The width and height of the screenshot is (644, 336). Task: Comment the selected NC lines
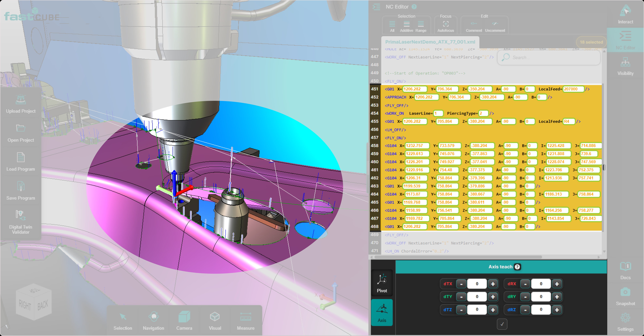tap(474, 26)
